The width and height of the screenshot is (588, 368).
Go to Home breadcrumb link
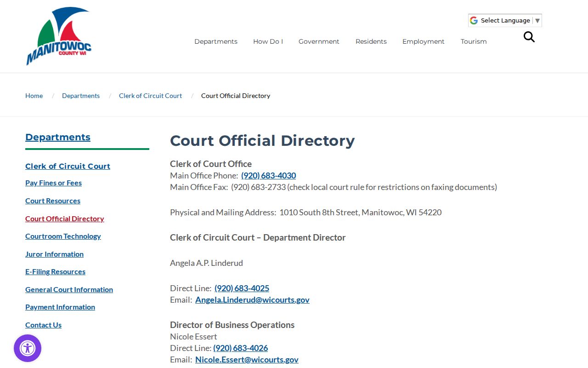tap(34, 96)
